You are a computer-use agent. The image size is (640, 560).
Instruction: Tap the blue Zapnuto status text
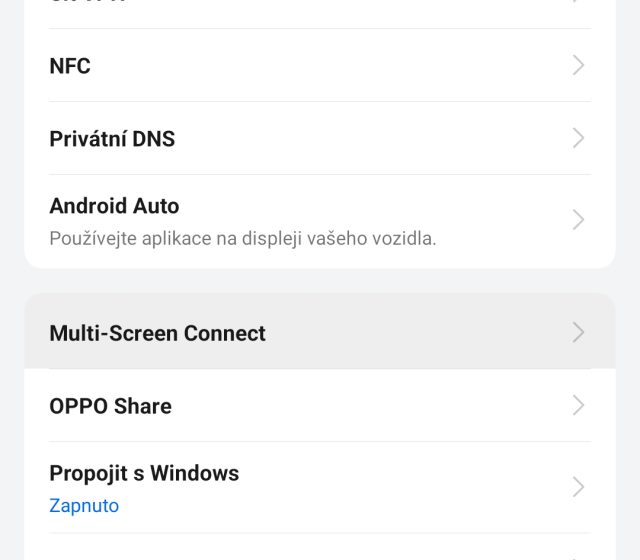point(84,506)
